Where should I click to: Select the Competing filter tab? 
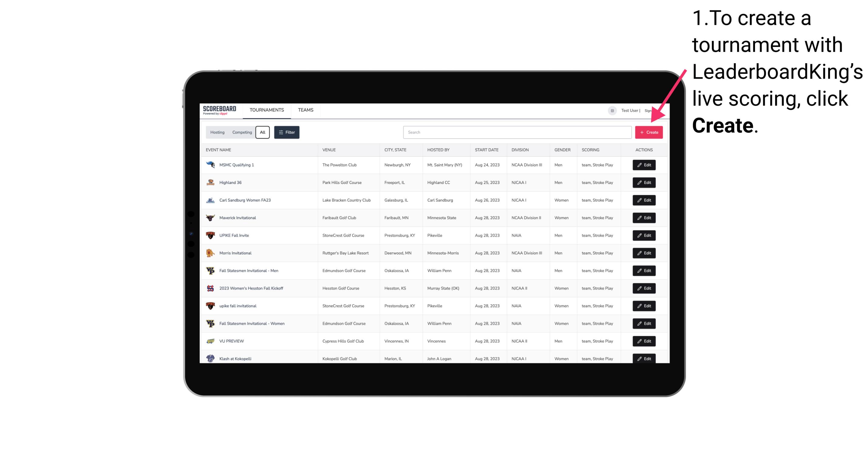coord(241,132)
